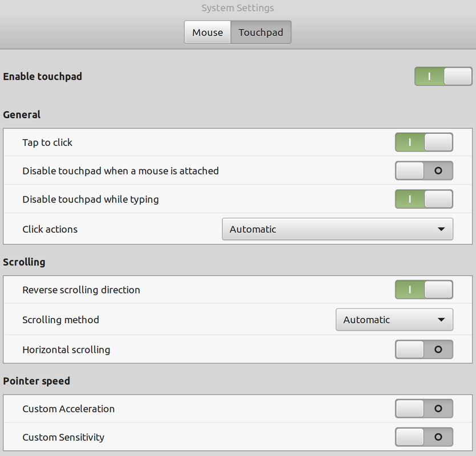Enable the Horizontal scrolling switch

pyautogui.click(x=424, y=349)
